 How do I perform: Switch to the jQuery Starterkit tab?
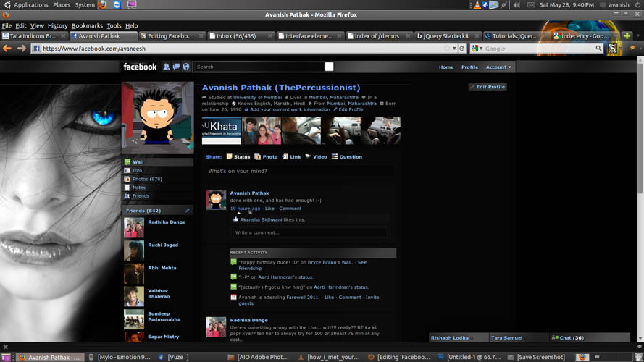[x=448, y=36]
